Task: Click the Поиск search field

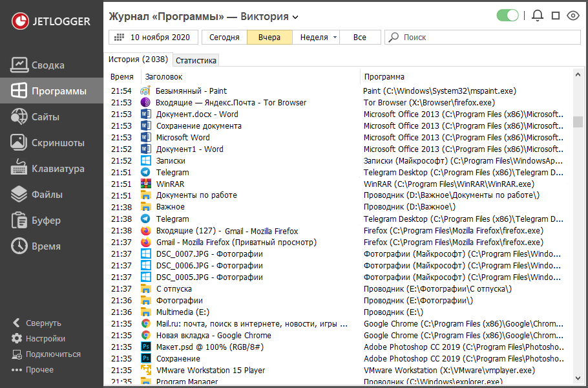Action: point(481,38)
